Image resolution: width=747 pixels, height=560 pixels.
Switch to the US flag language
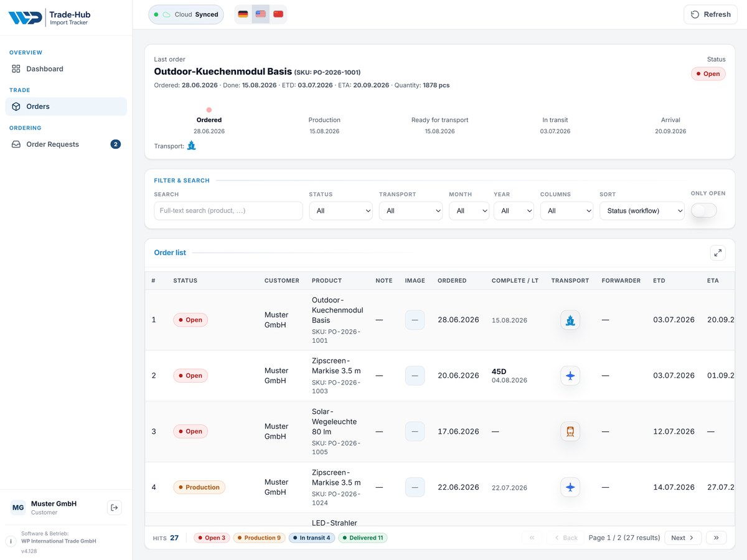[261, 14]
